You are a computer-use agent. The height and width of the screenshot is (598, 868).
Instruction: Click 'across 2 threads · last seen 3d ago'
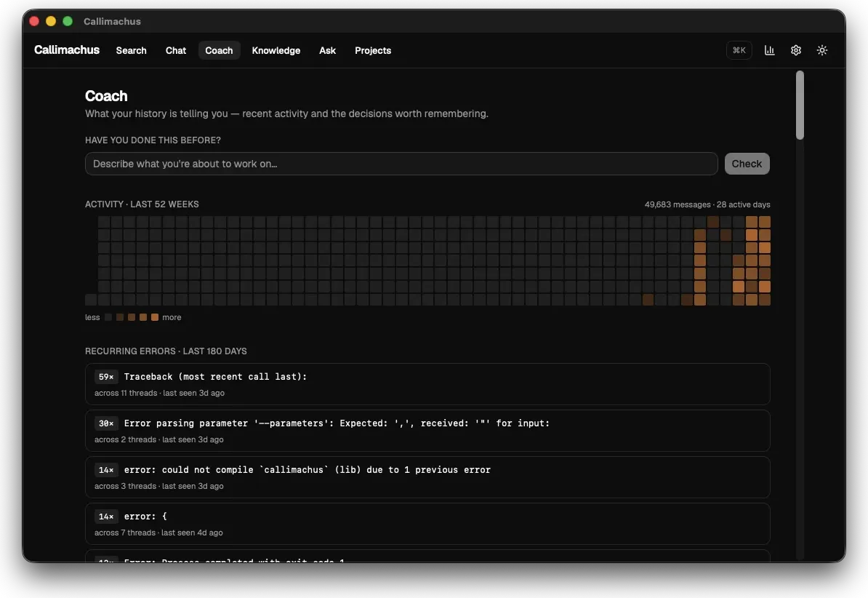[x=159, y=439]
